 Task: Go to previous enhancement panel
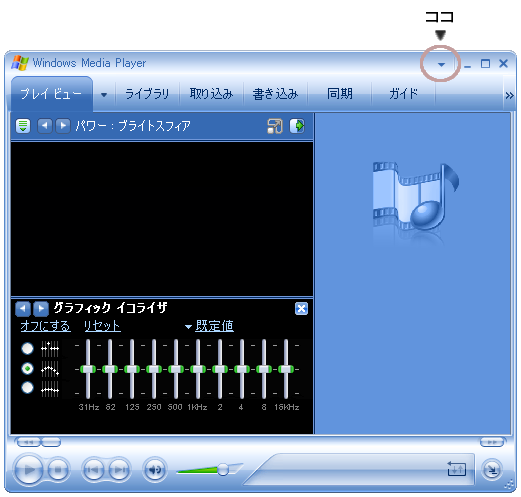[x=23, y=309]
